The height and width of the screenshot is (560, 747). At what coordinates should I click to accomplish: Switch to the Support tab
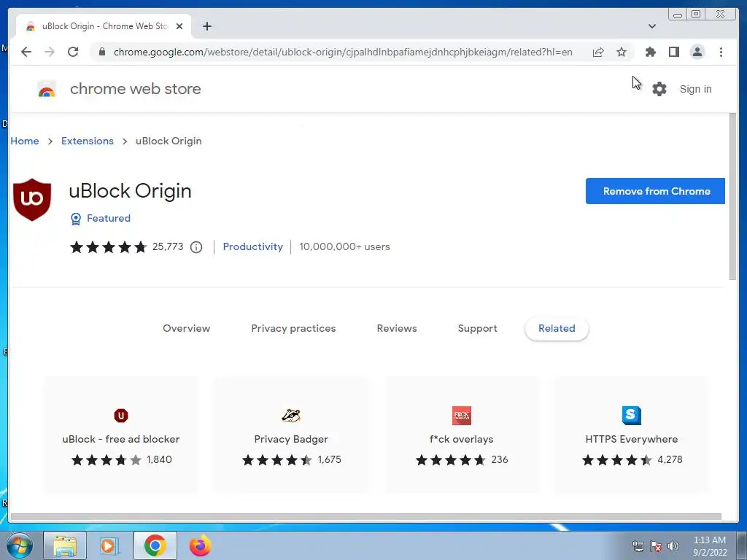477,329
